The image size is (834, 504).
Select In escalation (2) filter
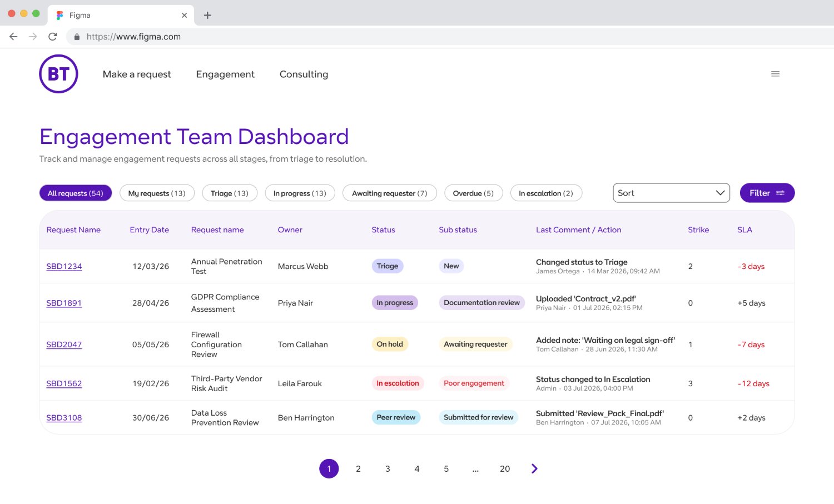[546, 193]
